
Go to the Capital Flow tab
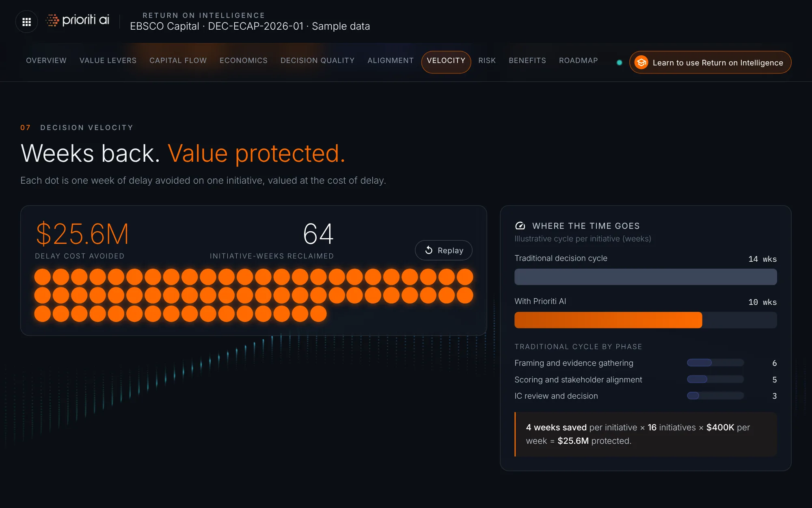pyautogui.click(x=178, y=61)
